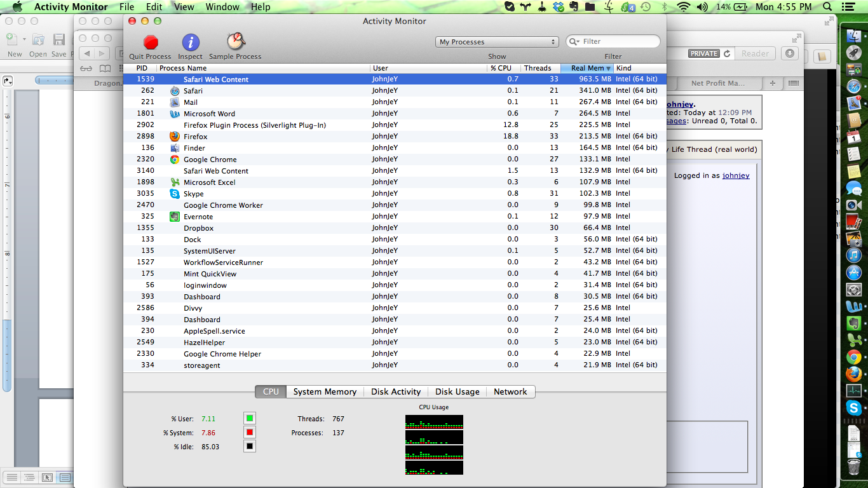Open App Store from the Dock
The image size is (868, 488).
[x=853, y=273]
